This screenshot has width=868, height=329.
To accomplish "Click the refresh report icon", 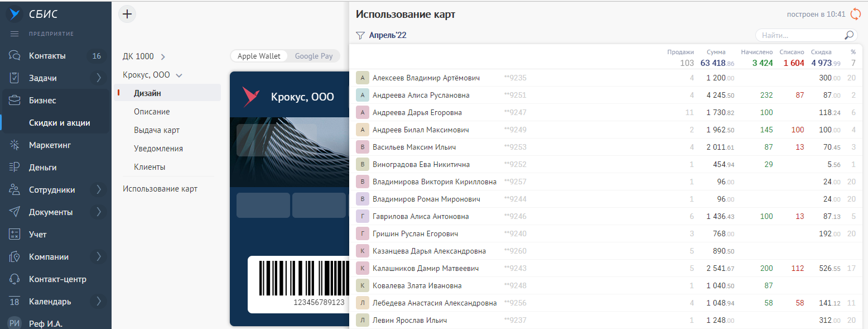I will (x=855, y=15).
